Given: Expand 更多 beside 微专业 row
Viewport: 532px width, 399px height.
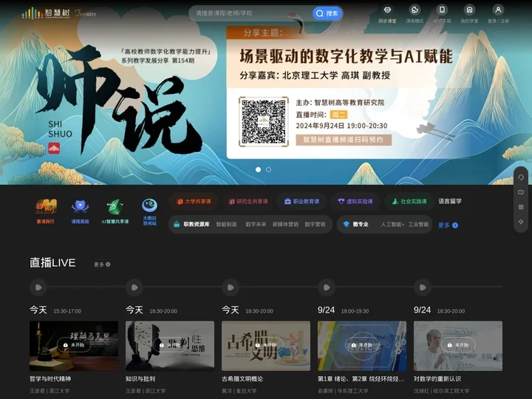Looking at the screenshot, I should tap(448, 225).
